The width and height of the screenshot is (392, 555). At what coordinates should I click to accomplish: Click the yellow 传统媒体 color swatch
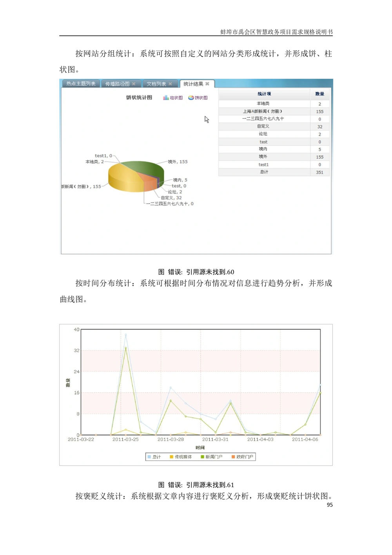(x=172, y=457)
